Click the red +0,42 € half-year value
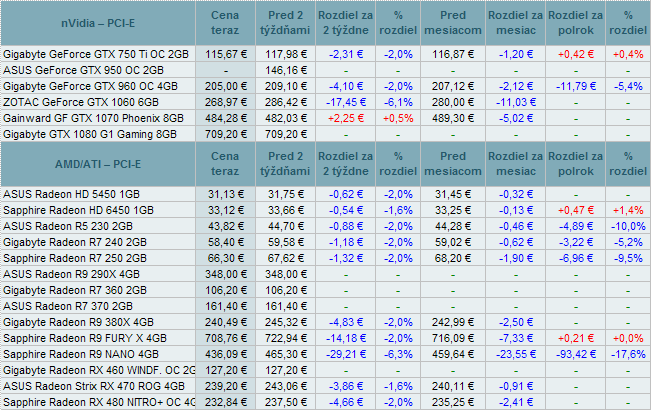The width and height of the screenshot is (651, 410). coord(576,54)
